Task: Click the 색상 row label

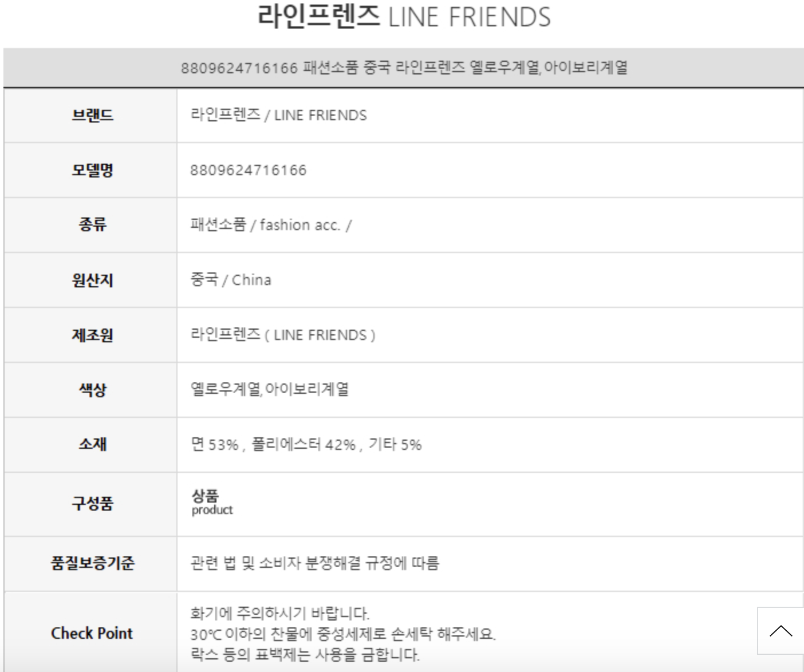Action: pos(92,390)
